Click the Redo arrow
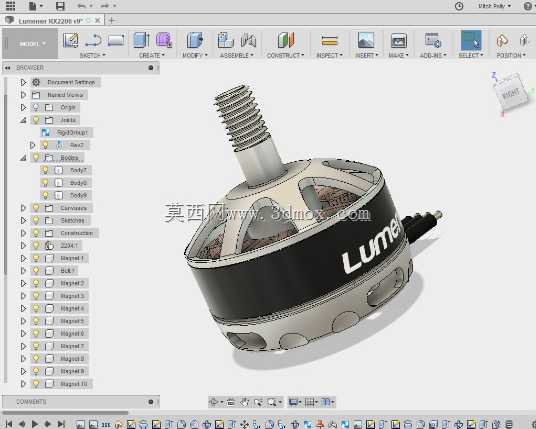Viewport: 536px width, 429px height. [x=105, y=6]
